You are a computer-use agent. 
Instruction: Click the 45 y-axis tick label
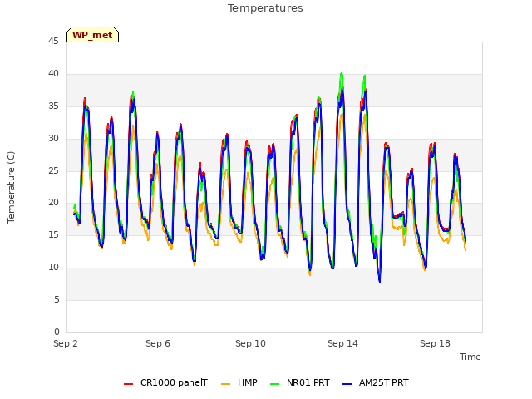53,41
